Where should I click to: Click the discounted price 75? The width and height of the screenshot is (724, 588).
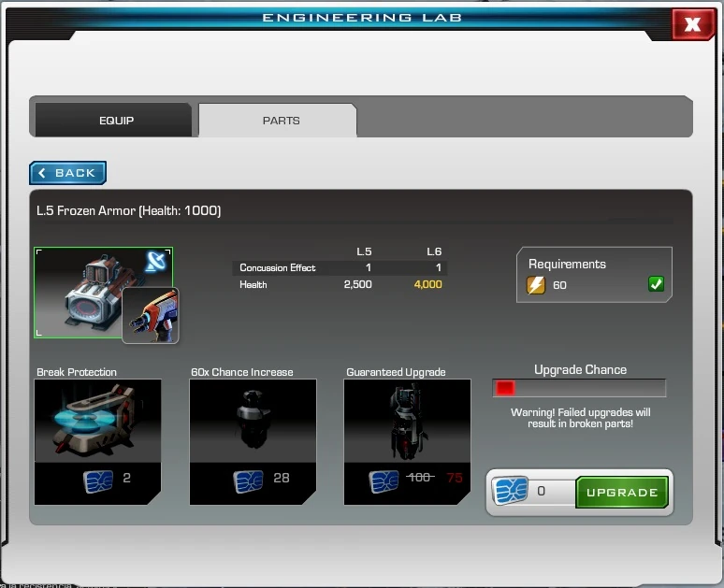455,478
